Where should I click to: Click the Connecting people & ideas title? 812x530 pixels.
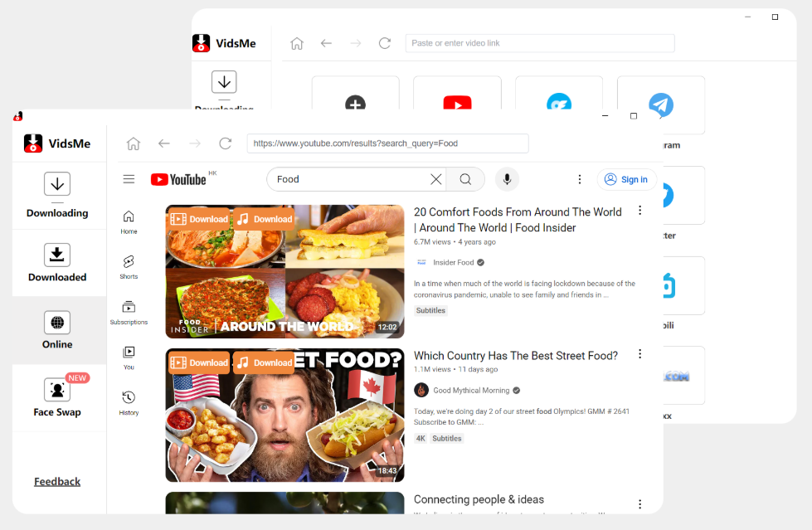(479, 499)
